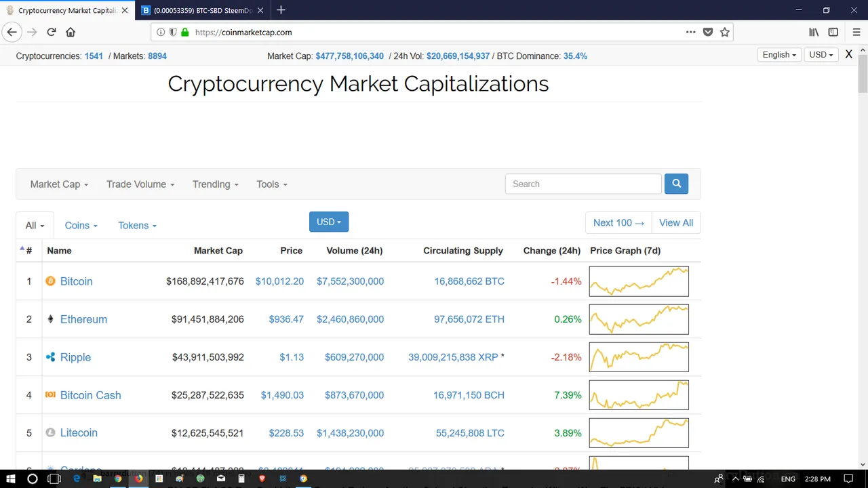
Task: Open the Calculator taskbar icon
Action: 241,479
